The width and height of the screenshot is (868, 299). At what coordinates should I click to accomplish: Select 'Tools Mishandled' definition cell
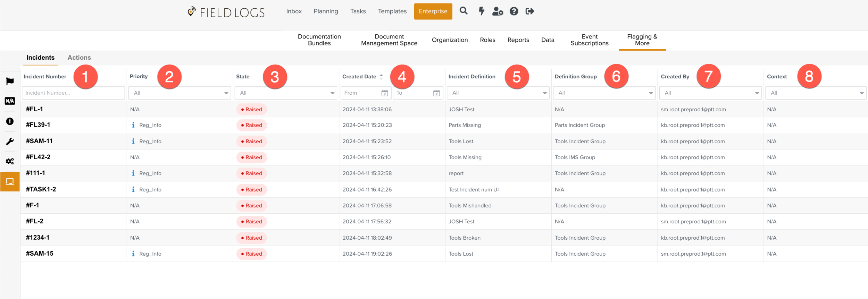[x=470, y=205]
